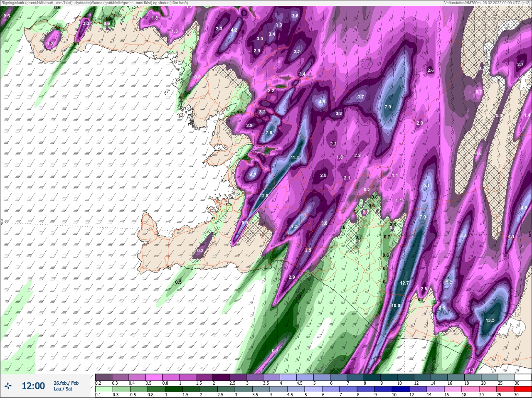
Task: Click the 12.8 precipitation value on the map
Action: [x=264, y=196]
